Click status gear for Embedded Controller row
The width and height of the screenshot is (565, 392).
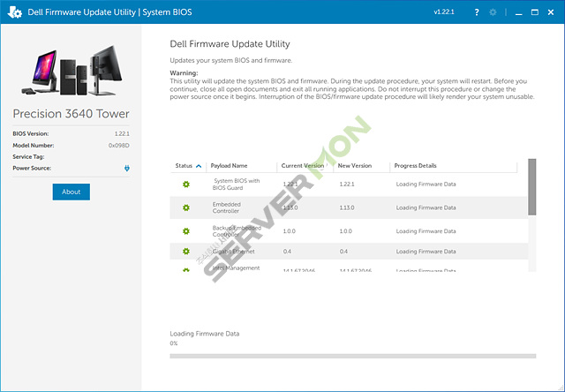pos(186,207)
